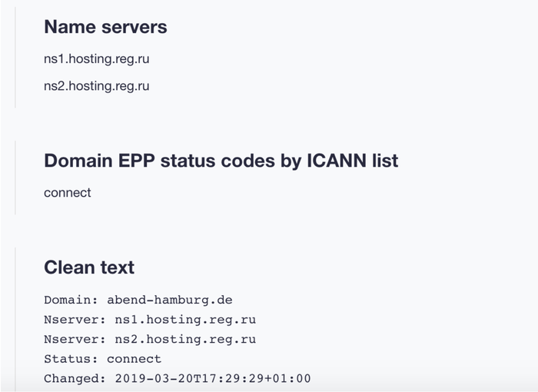The width and height of the screenshot is (538, 392).
Task: Click "connect" in the Status line
Action: coord(134,359)
